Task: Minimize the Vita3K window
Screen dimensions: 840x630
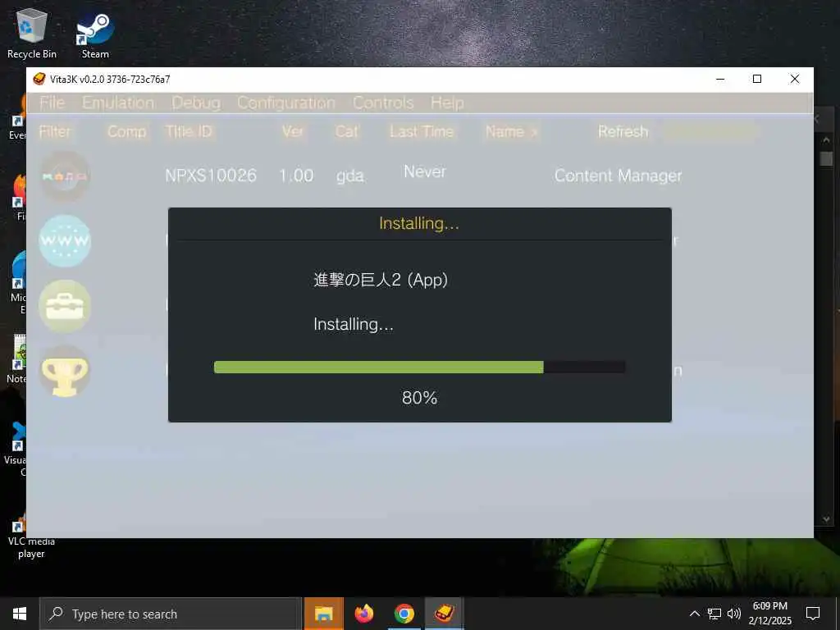Action: coord(720,80)
